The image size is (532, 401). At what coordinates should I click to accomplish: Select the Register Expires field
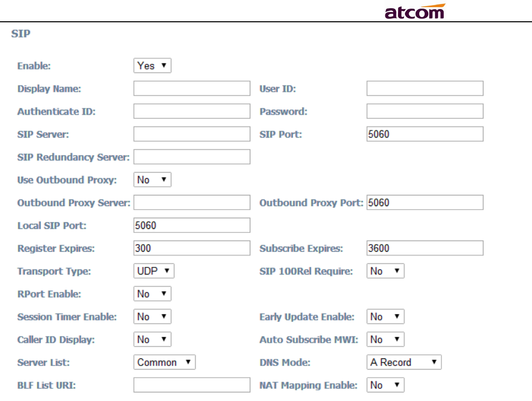pos(192,248)
